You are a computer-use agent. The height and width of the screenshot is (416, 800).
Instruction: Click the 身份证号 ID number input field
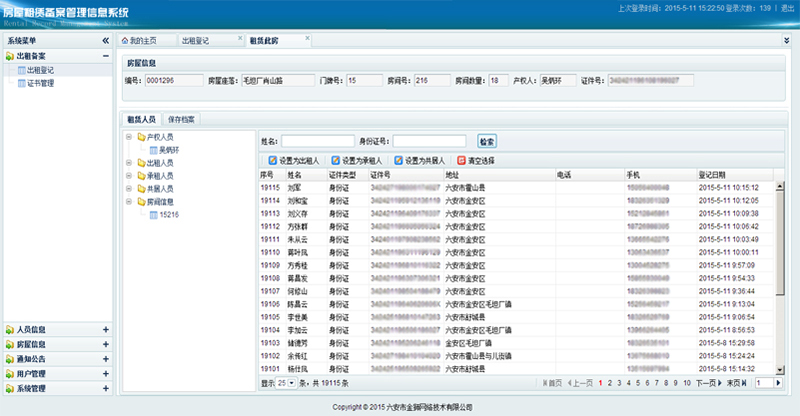tap(429, 141)
